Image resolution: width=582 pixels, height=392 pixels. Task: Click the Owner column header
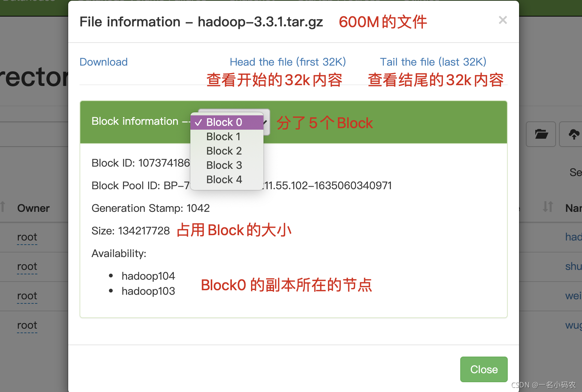pos(33,208)
